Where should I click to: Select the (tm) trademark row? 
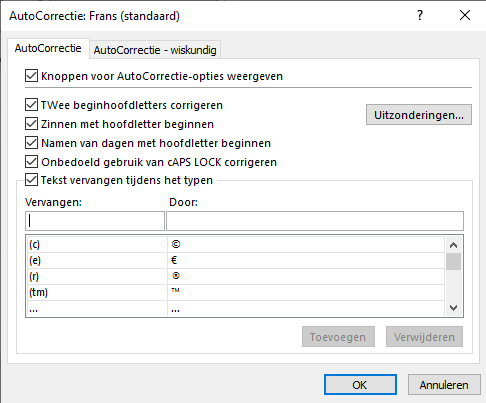coord(235,292)
